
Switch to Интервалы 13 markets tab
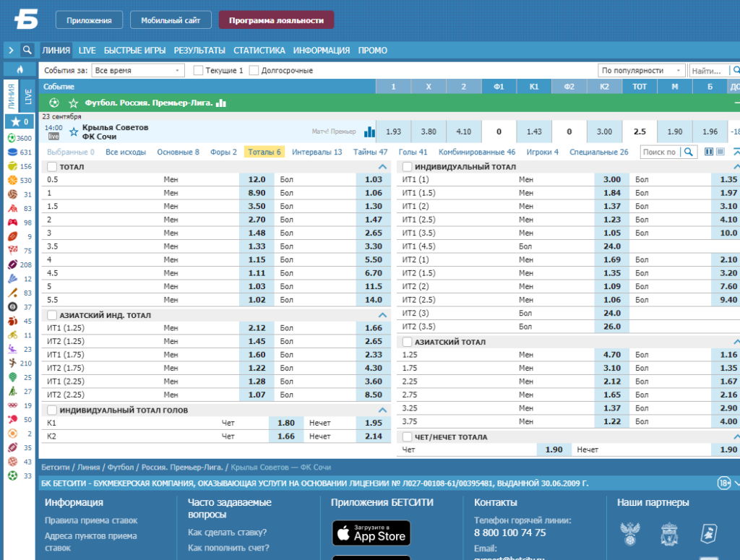pyautogui.click(x=317, y=152)
